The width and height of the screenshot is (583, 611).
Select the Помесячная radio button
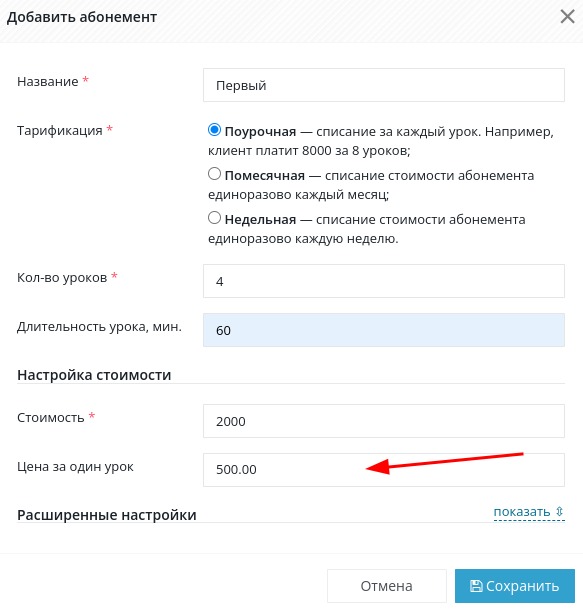(x=214, y=174)
